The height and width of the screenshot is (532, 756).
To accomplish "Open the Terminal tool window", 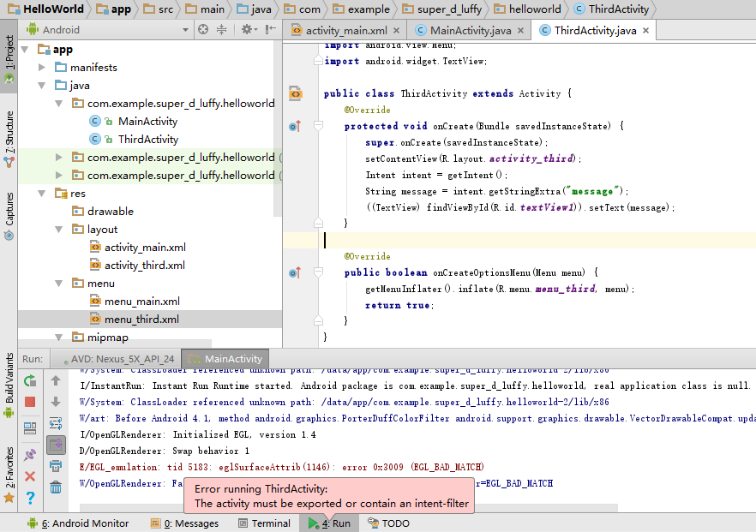I will (264, 523).
